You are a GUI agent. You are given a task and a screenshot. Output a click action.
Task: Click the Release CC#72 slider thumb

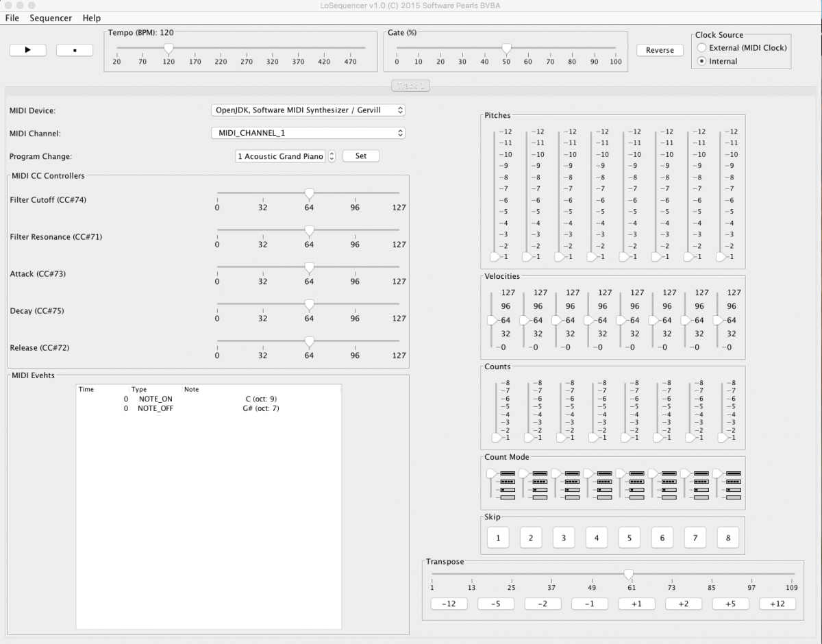pos(309,342)
